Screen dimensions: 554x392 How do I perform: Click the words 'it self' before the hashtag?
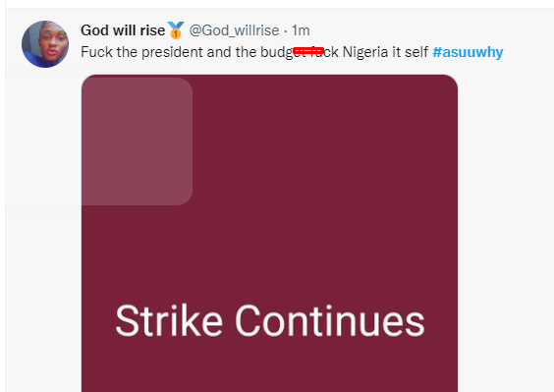(411, 52)
